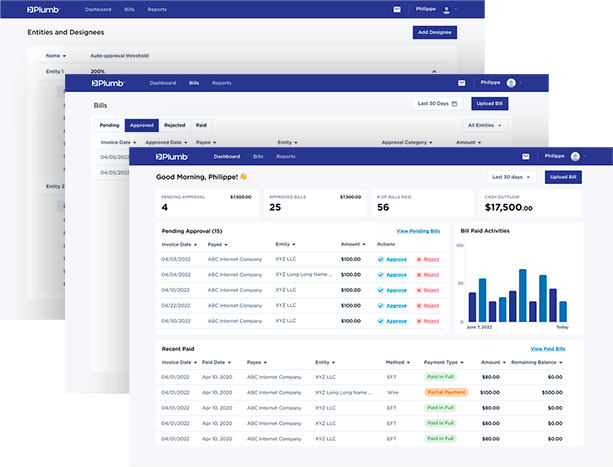
Task: Switch to the Rejected bills tab
Action: [174, 125]
